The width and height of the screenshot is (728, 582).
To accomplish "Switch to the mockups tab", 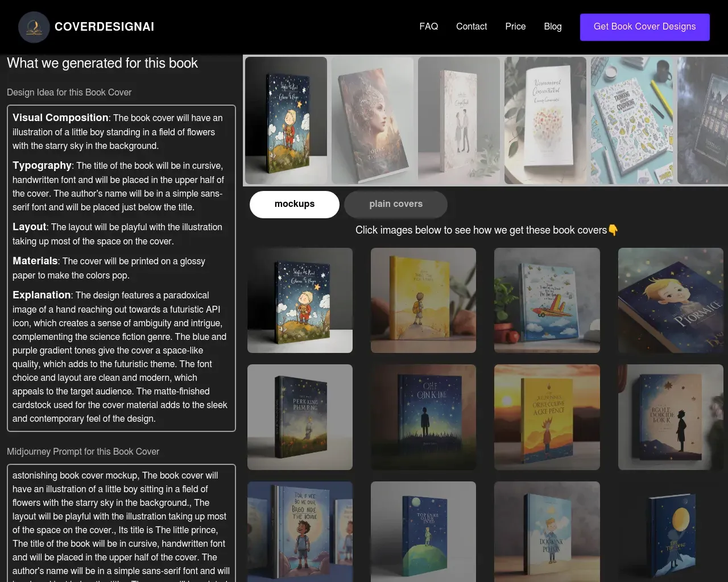I will tap(295, 205).
